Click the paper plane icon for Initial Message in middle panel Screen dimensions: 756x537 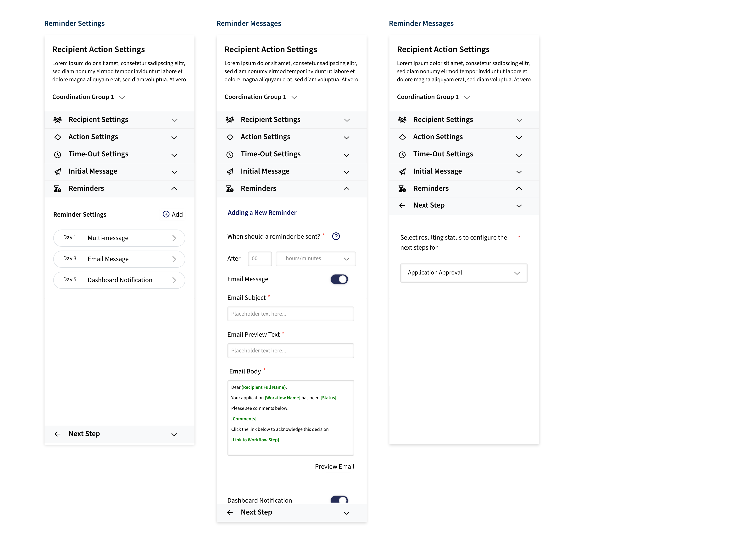[x=230, y=172]
